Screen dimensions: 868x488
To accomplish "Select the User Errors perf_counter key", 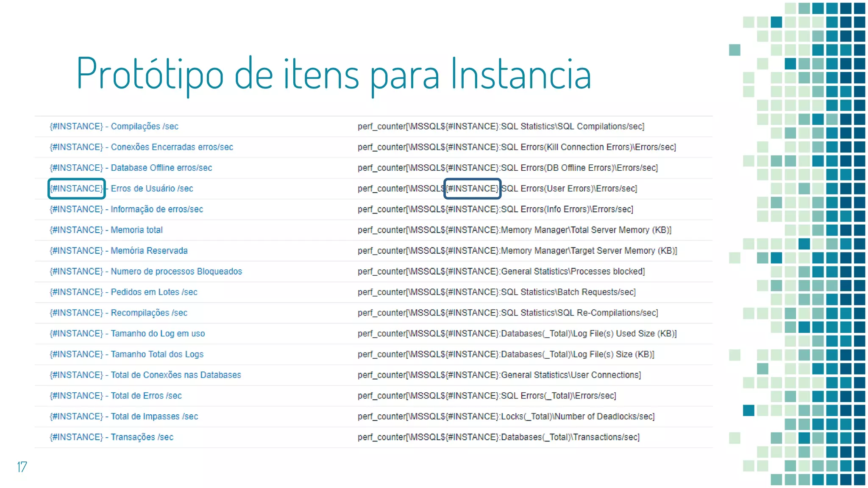I will 498,189.
